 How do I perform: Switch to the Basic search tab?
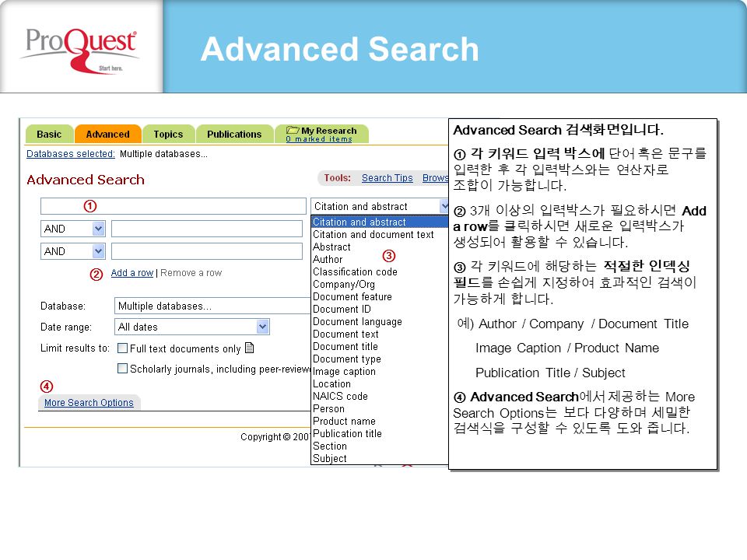point(49,135)
